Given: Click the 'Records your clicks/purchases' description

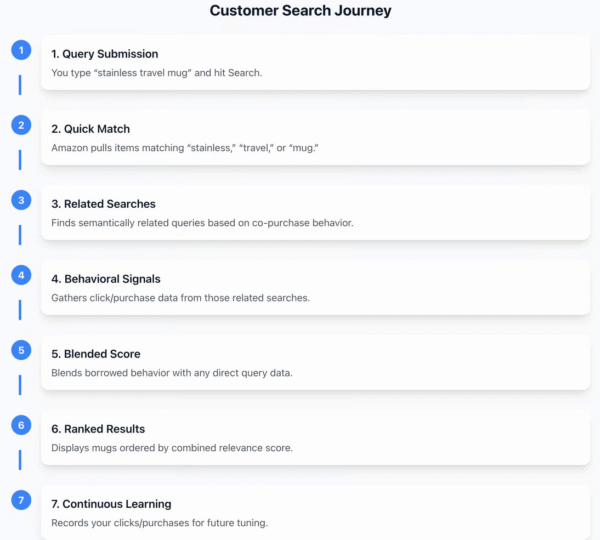Looking at the screenshot, I should pos(160,523).
